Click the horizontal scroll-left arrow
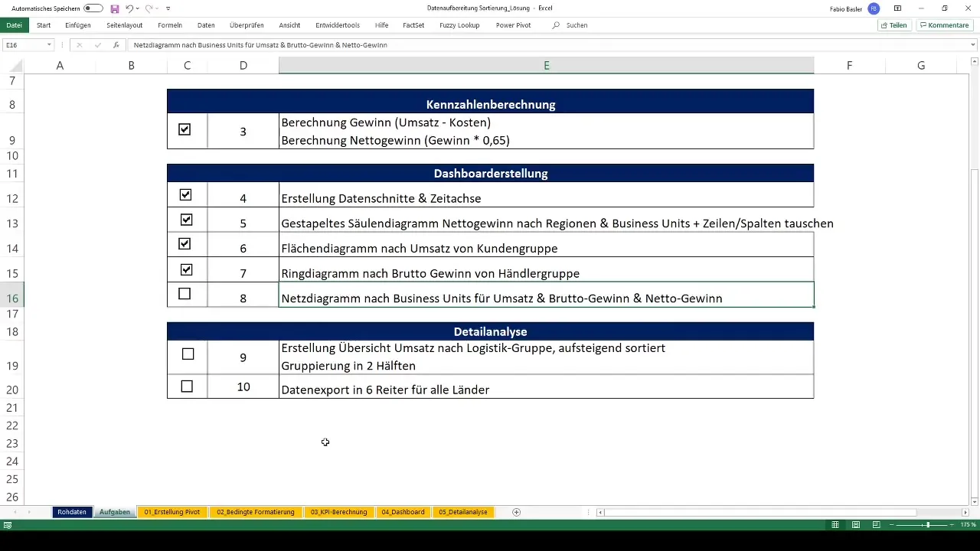Image resolution: width=980 pixels, height=551 pixels. point(601,512)
